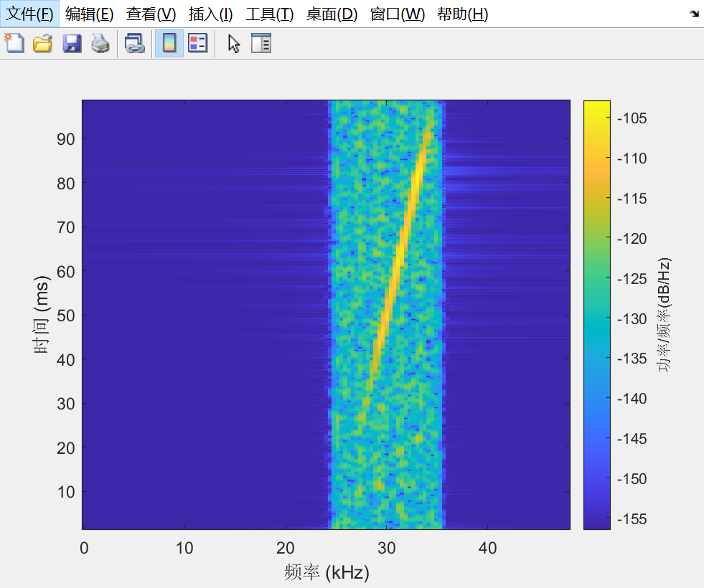
Task: Click the Save Figure floppy icon
Action: tap(72, 44)
